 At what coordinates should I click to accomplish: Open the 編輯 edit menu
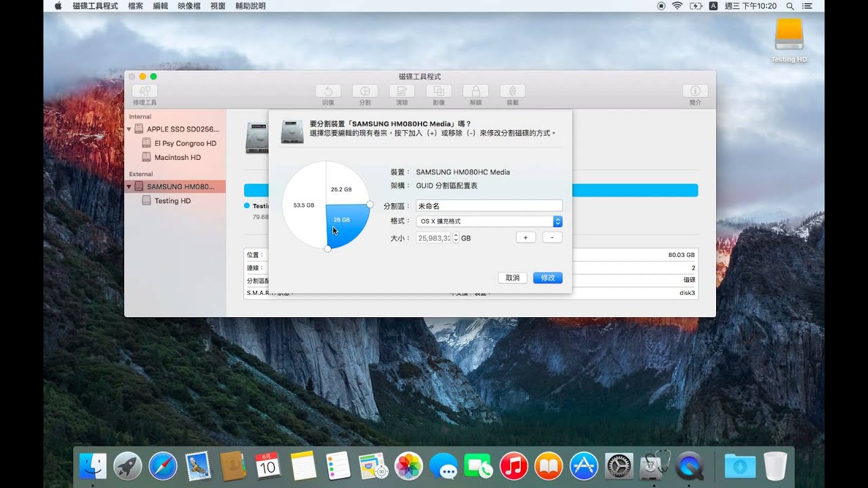click(161, 6)
